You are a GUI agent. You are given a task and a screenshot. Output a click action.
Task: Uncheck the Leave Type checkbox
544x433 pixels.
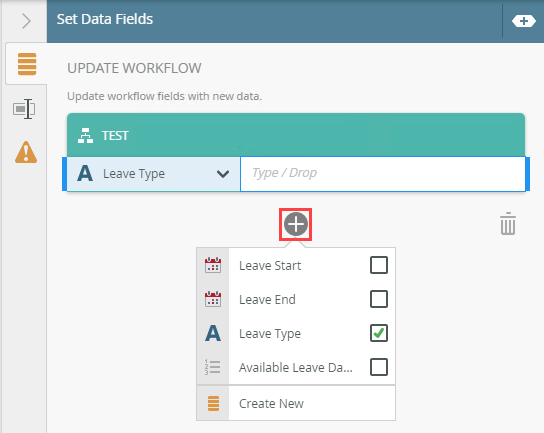click(379, 333)
